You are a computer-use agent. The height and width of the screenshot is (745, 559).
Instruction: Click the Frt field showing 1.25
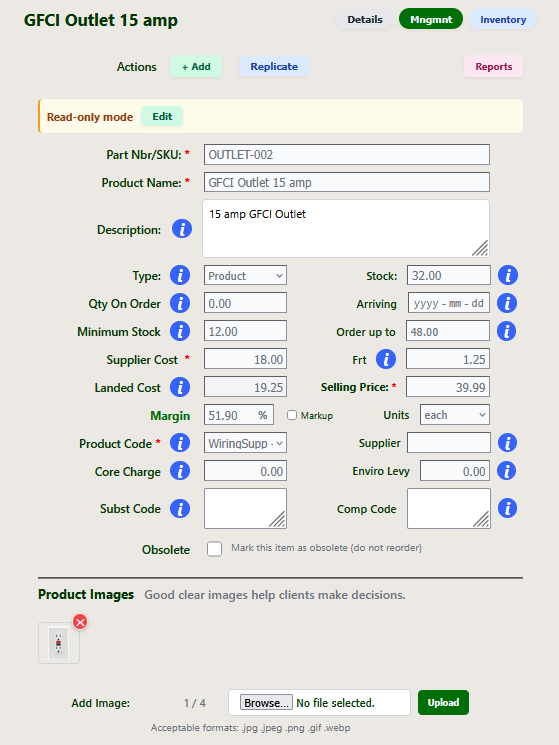point(448,359)
